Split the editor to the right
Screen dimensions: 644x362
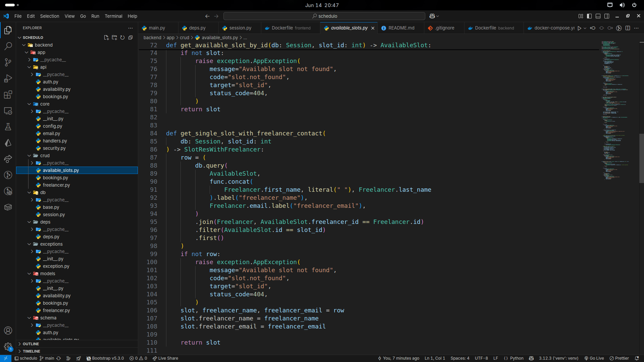(628, 28)
